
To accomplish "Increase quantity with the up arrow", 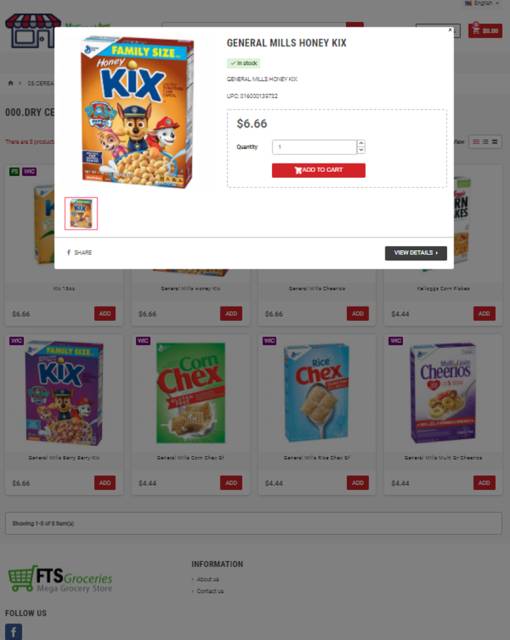I will (361, 143).
